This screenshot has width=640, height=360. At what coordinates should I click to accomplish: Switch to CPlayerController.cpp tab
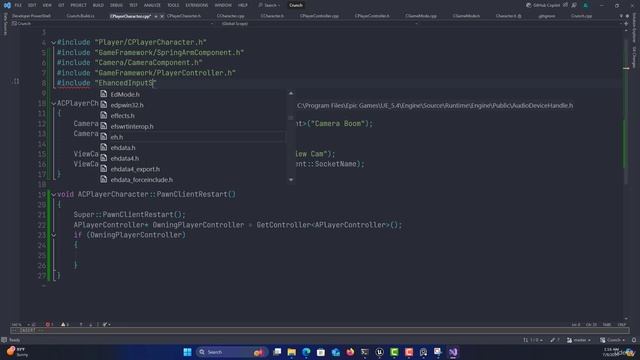pos(319,16)
